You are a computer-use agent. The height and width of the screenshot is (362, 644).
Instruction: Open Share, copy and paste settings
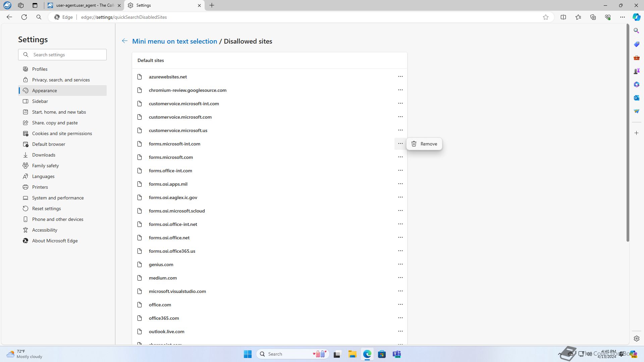click(x=62, y=123)
